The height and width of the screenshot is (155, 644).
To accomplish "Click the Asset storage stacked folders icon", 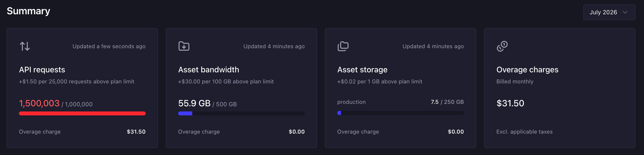I will point(343,46).
